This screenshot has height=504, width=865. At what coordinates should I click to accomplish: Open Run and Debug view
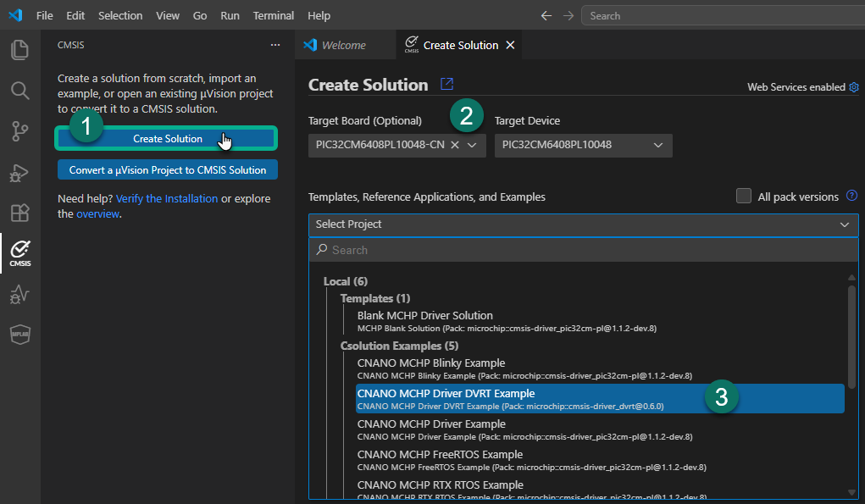click(19, 173)
